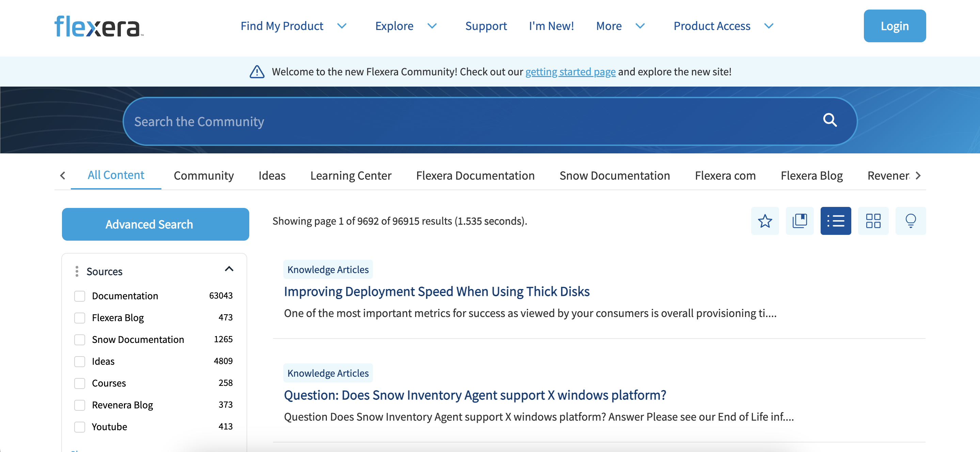Enable the Ideas checkbox filter

tap(79, 361)
